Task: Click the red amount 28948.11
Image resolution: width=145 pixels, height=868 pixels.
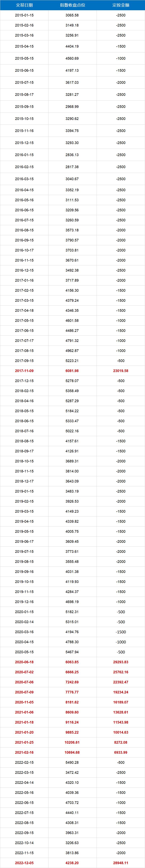Action: [x=120, y=863]
